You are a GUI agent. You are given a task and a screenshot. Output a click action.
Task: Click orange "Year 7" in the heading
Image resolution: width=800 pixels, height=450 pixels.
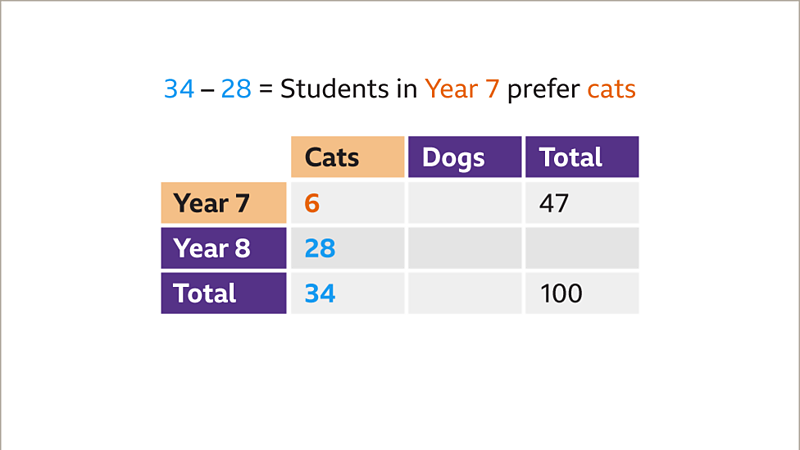[463, 89]
